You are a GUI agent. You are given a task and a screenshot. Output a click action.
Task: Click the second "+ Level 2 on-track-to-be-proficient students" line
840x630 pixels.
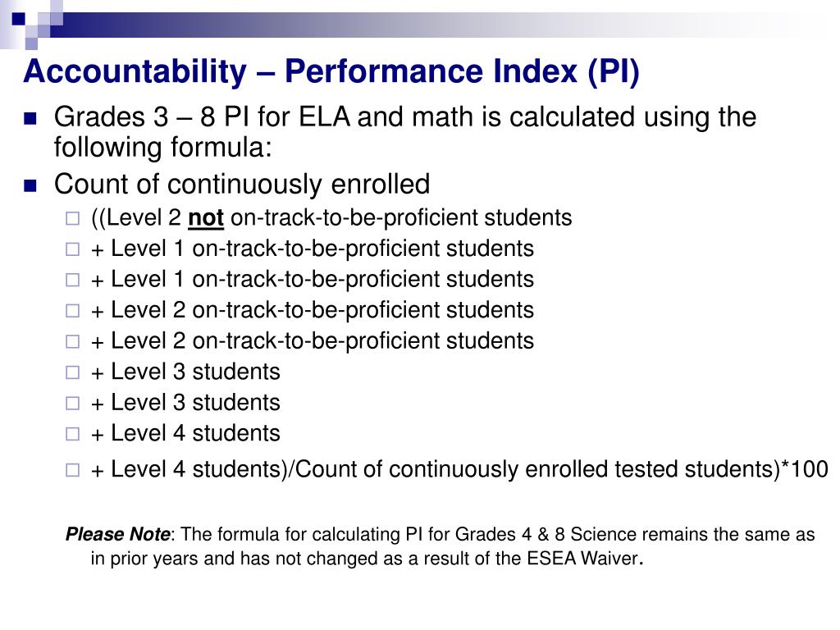click(x=313, y=340)
